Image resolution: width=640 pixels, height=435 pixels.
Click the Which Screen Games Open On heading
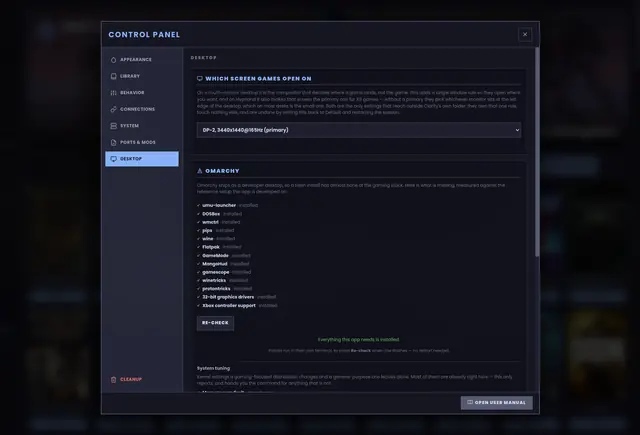(x=258, y=78)
